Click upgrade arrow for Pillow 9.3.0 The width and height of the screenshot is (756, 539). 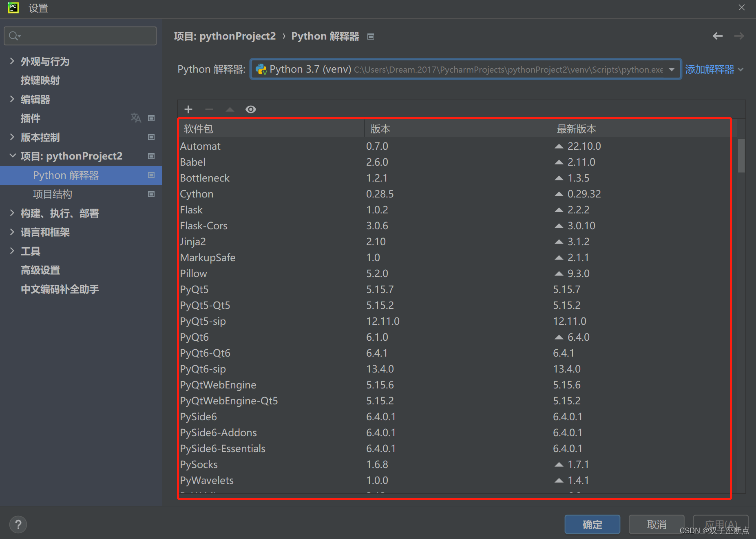[x=559, y=273]
